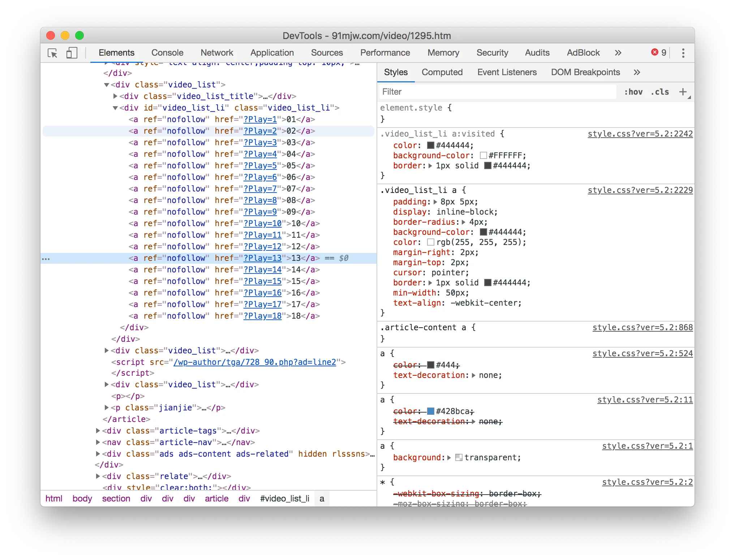735x560 pixels.
Task: Open the AdBlock tab
Action: click(x=583, y=53)
